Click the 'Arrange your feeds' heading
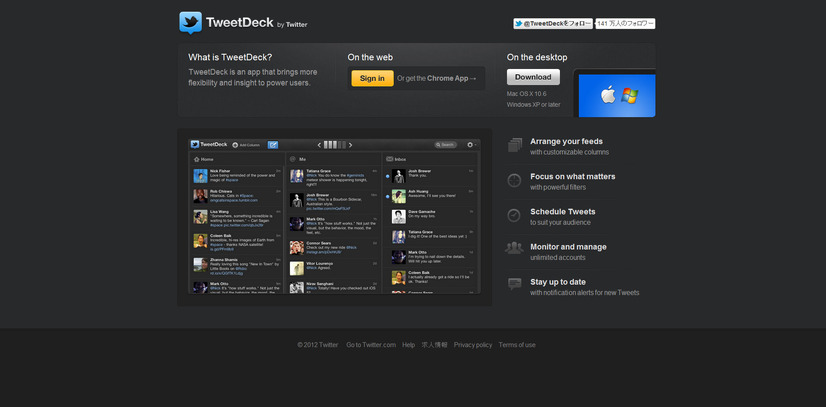 pos(566,141)
